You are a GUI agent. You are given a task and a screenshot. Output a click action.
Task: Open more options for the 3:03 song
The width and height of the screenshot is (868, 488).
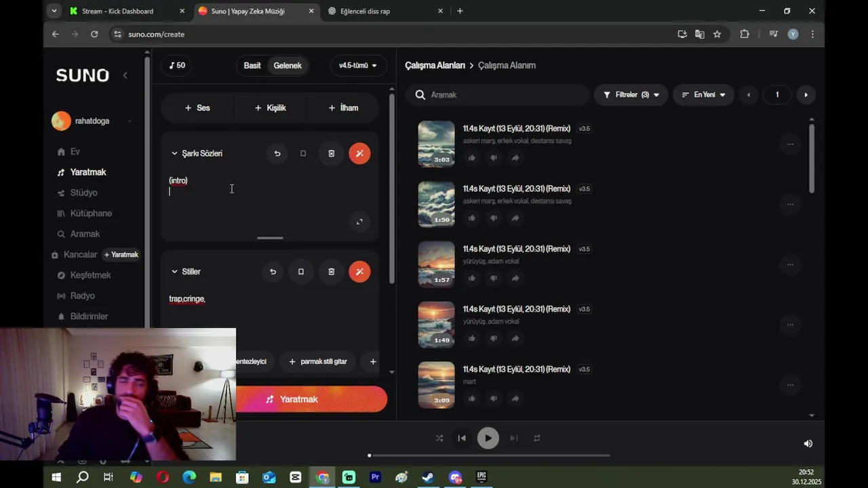tap(790, 144)
